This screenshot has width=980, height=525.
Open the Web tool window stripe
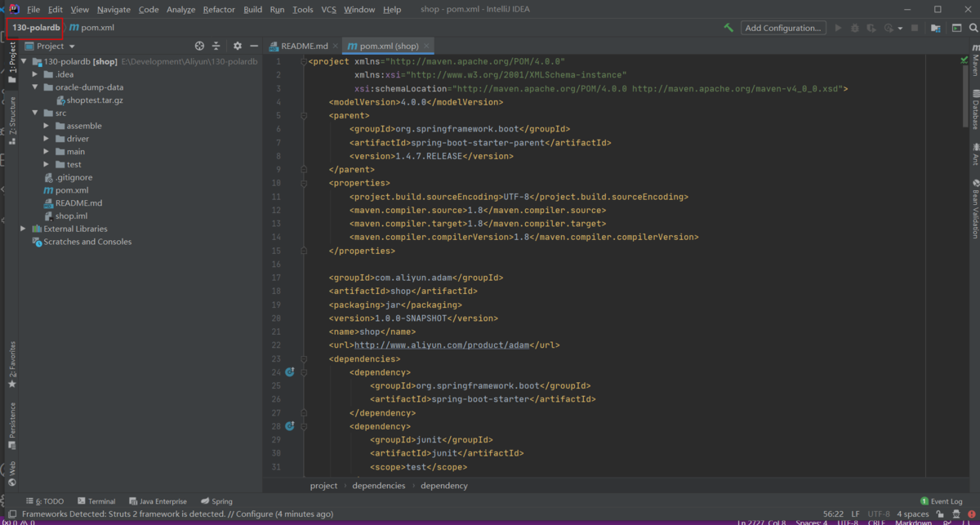click(x=11, y=473)
